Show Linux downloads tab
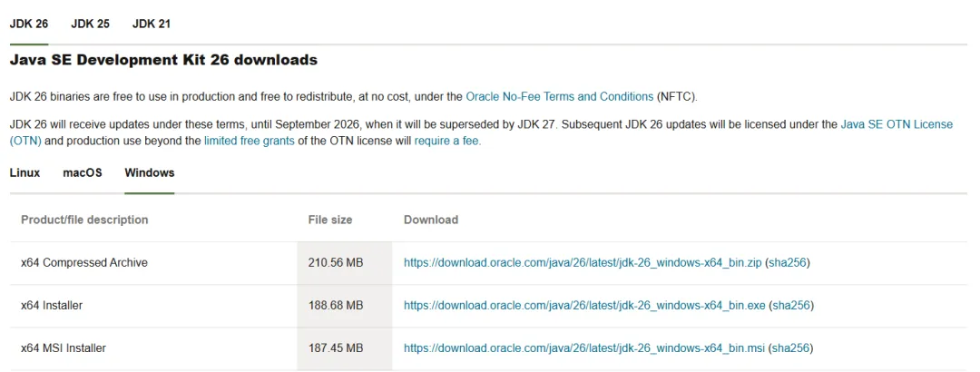The height and width of the screenshot is (372, 980). click(x=24, y=172)
